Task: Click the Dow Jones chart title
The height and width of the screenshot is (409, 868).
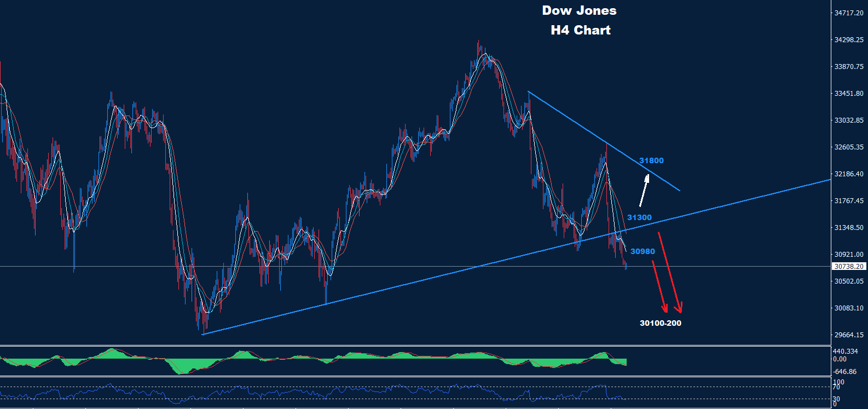Action: click(579, 10)
